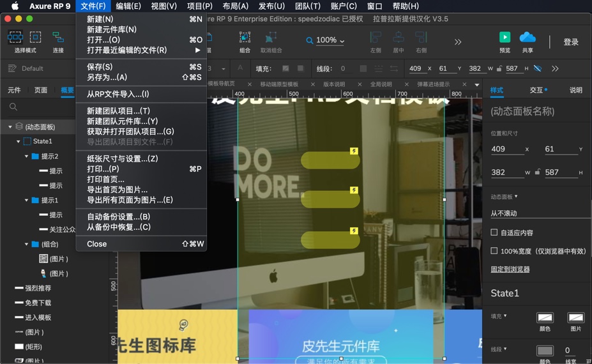Screen dimensions: 592x364
Task: Toggle the aspect ratio lock in style toolbar
Action: coord(499,68)
